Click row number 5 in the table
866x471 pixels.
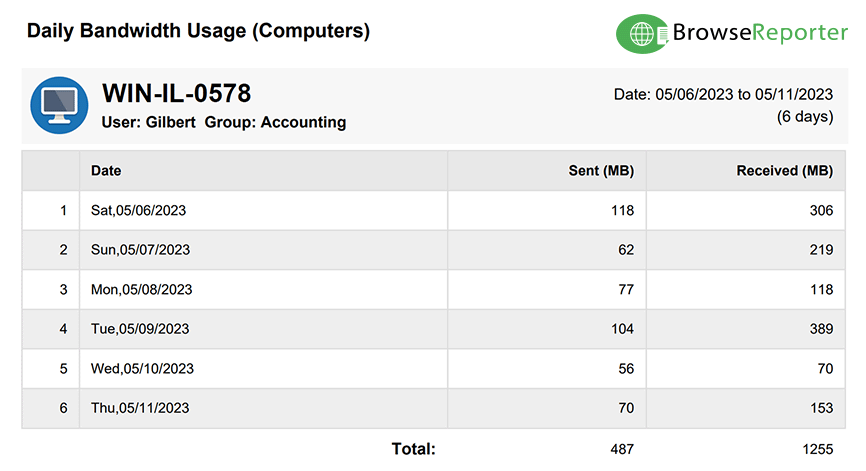[x=64, y=368]
